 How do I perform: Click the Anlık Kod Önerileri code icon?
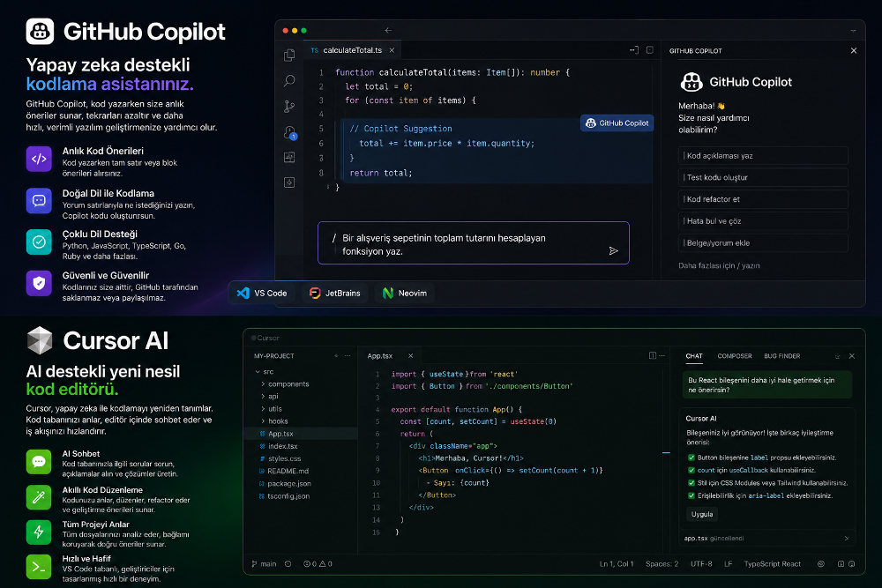(x=39, y=159)
